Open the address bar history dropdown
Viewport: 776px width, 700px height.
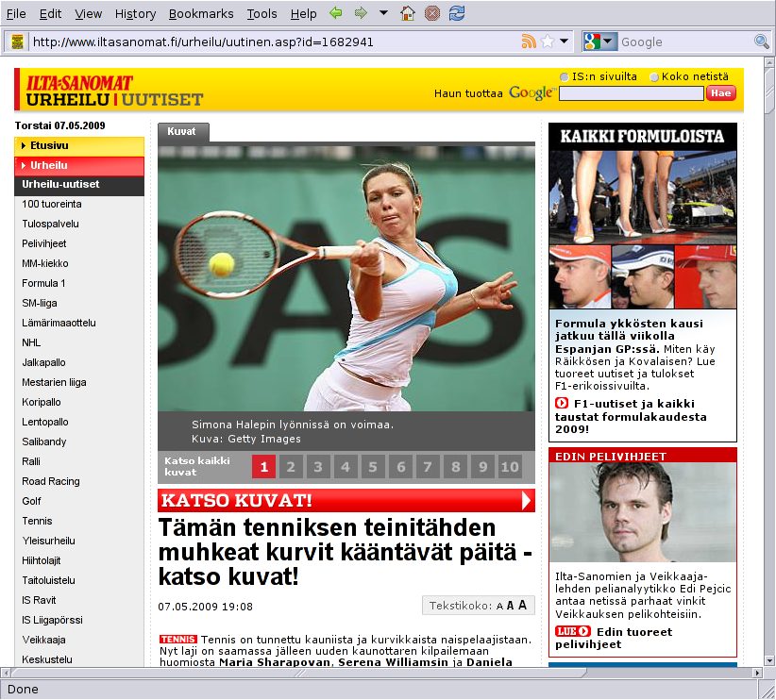click(564, 42)
